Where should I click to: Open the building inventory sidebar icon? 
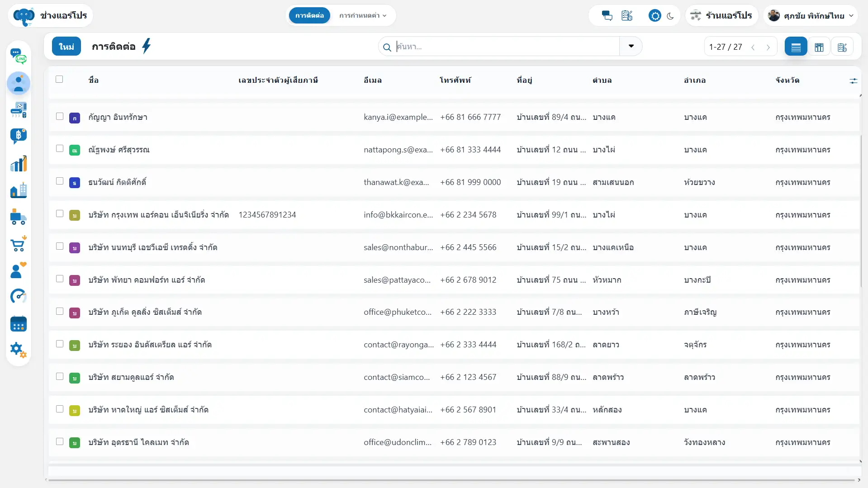coord(19,190)
